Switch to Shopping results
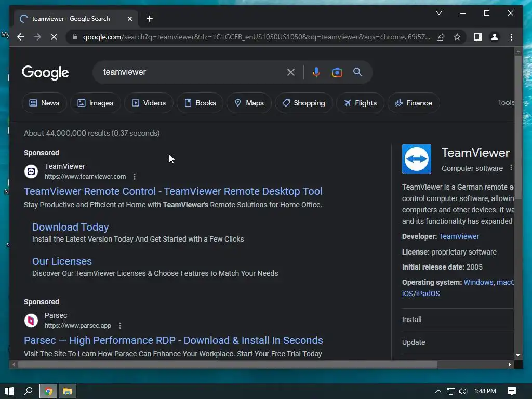Image resolution: width=532 pixels, height=399 pixels. 303,103
